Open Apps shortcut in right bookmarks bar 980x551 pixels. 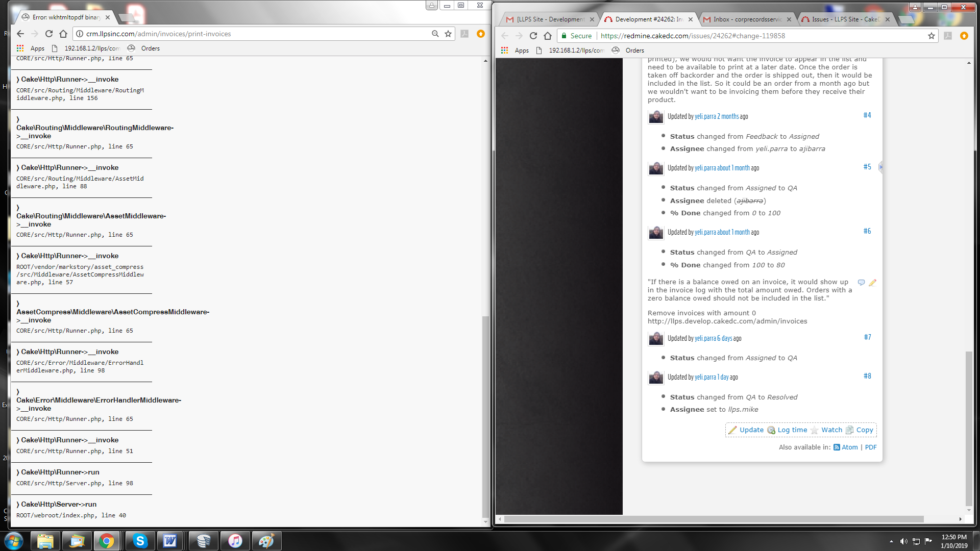point(516,51)
